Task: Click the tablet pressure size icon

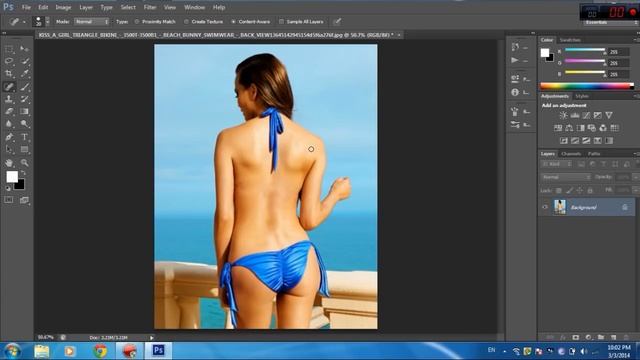Action: [x=337, y=22]
